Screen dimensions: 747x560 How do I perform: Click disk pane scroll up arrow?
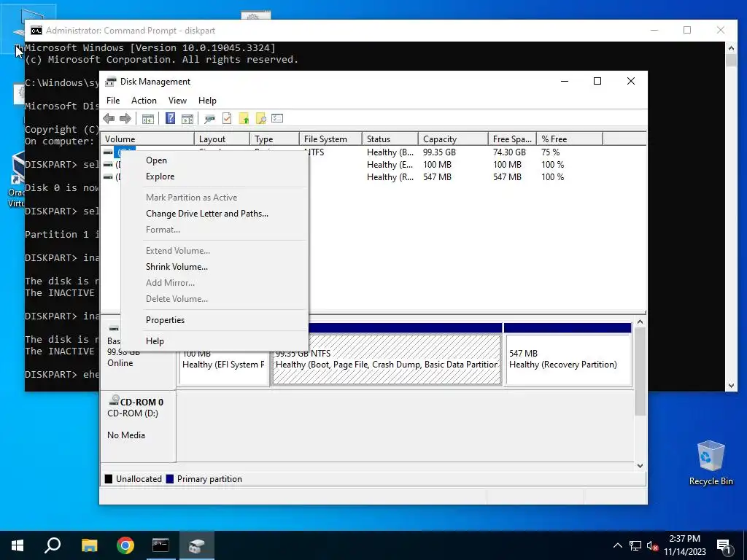pyautogui.click(x=640, y=322)
